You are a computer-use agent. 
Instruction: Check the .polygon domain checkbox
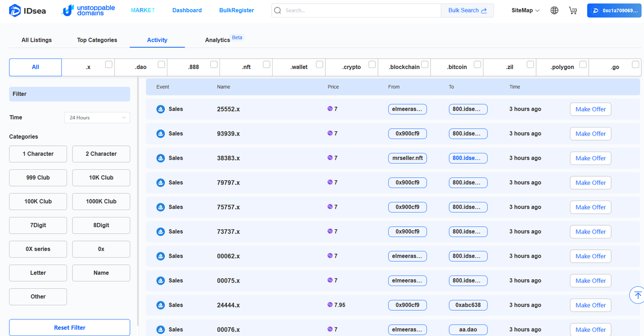coord(583,64)
